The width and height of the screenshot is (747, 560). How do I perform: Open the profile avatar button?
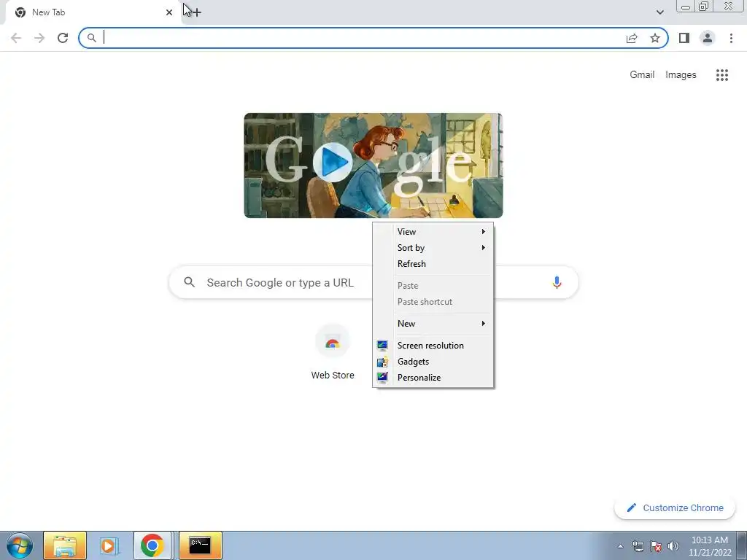708,38
